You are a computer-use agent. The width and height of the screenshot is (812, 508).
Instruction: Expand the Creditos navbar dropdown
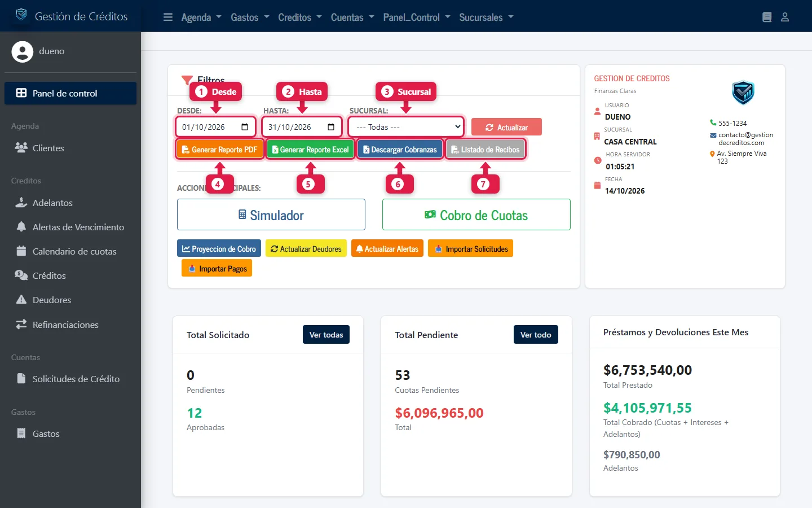coord(300,17)
